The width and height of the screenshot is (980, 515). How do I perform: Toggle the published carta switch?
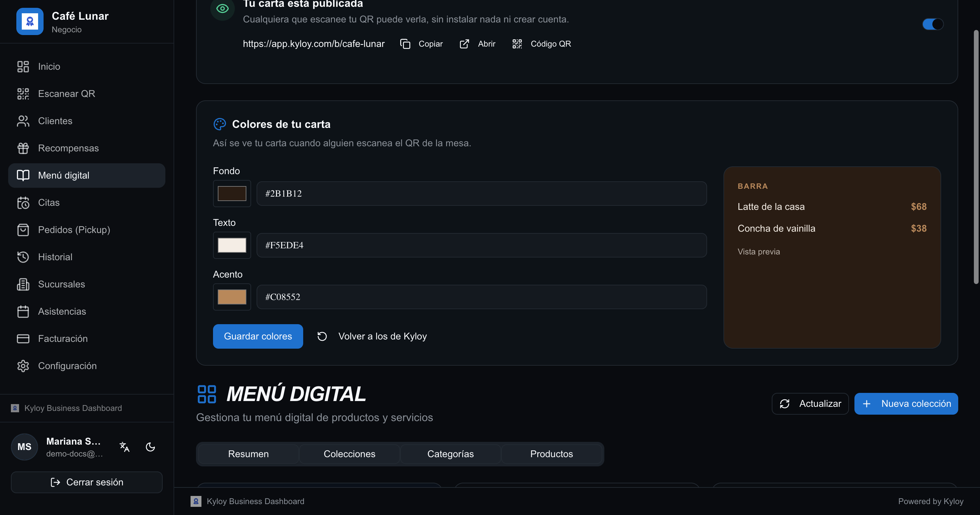tap(933, 24)
